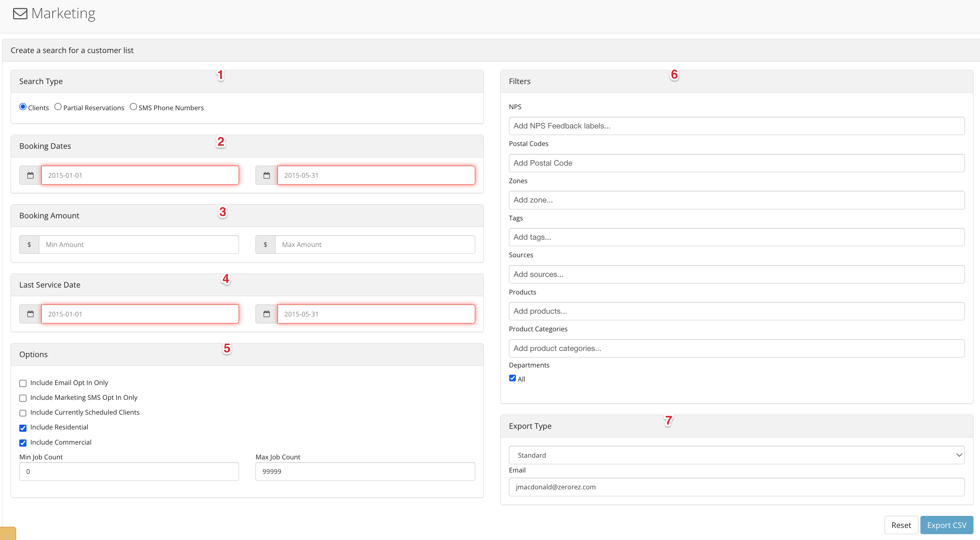
Task: Open calendar for Last Service Date end
Action: click(x=267, y=314)
